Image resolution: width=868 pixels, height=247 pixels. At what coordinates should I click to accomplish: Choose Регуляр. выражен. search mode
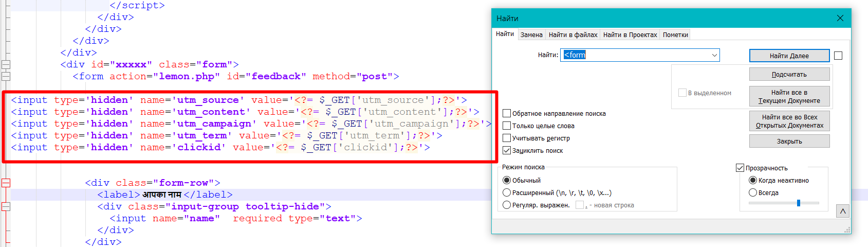pyautogui.click(x=507, y=205)
